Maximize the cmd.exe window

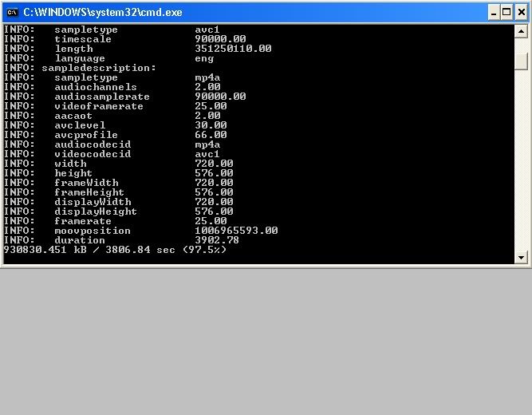click(506, 12)
